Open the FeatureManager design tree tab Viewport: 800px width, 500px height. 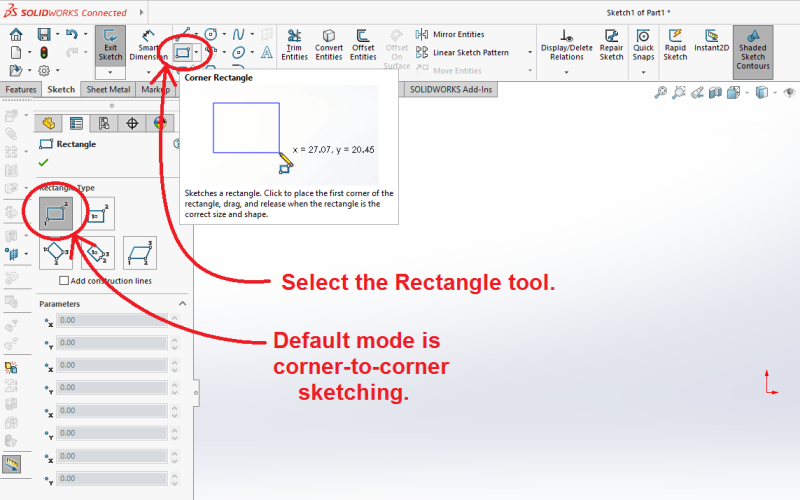(48, 123)
